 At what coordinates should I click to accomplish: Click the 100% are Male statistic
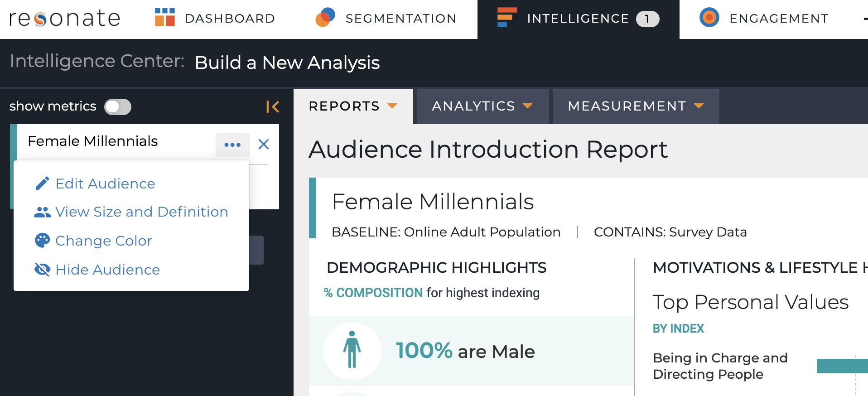(x=465, y=351)
